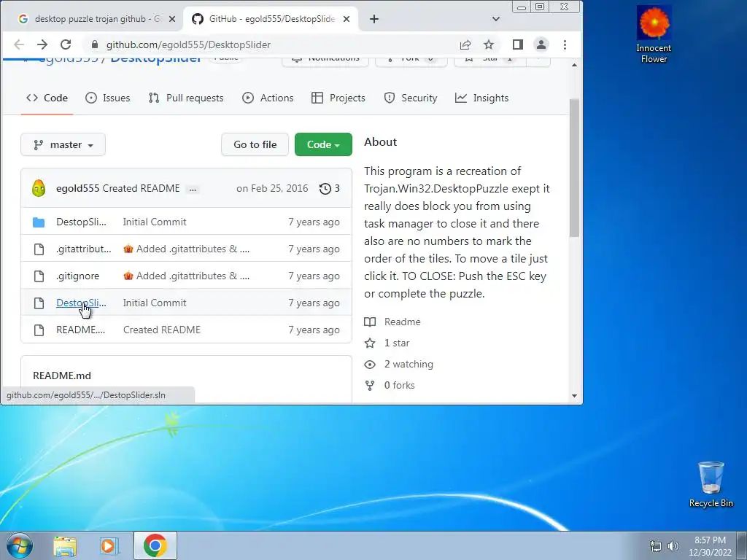Reload the GitHub page
747x560 pixels.
tap(66, 44)
